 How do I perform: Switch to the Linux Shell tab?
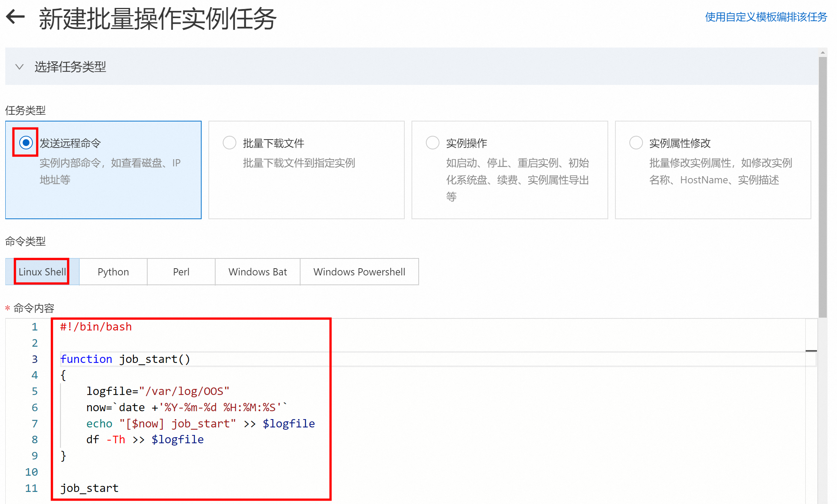(x=42, y=272)
